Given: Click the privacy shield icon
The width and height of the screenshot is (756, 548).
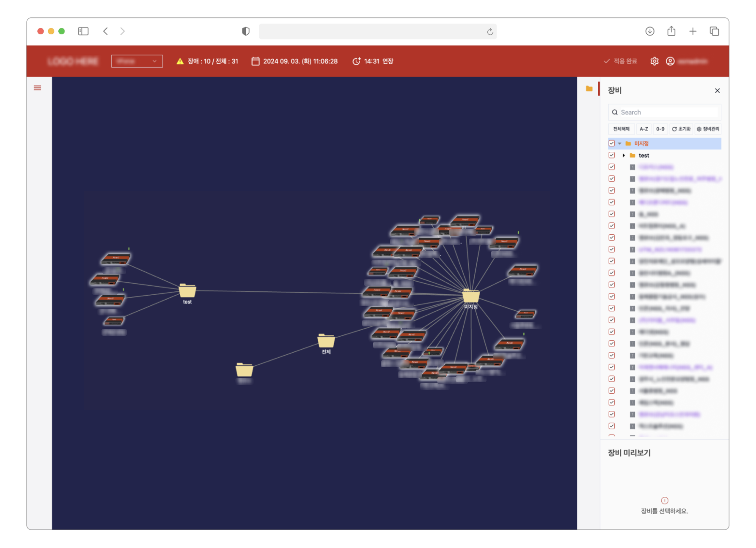Looking at the screenshot, I should click(245, 31).
